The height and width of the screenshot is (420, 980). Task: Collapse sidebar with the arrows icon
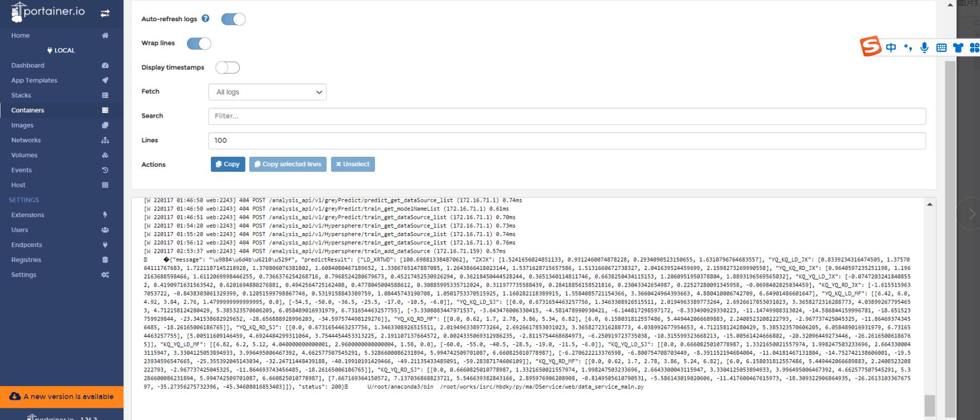pos(105,13)
